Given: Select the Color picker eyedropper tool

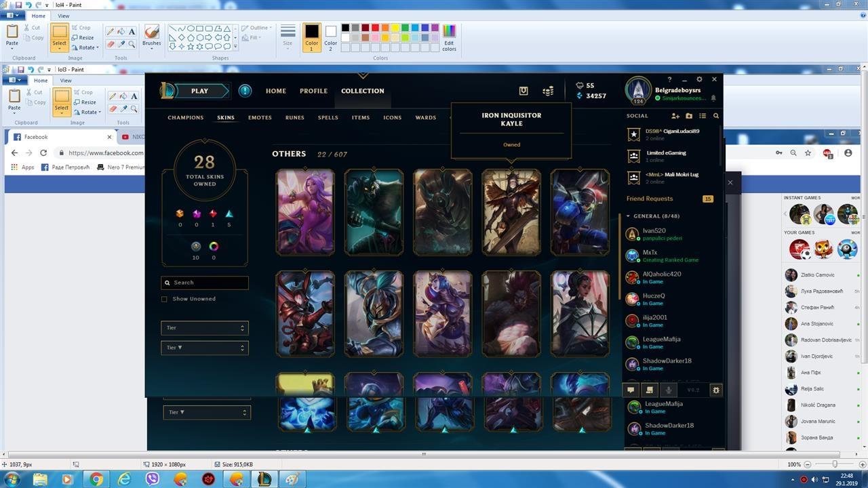Looking at the screenshot, I should pyautogui.click(x=121, y=44).
